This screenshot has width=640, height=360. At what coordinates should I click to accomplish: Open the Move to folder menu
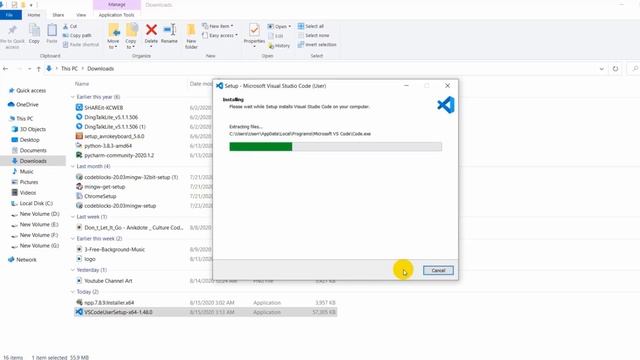pos(113,36)
